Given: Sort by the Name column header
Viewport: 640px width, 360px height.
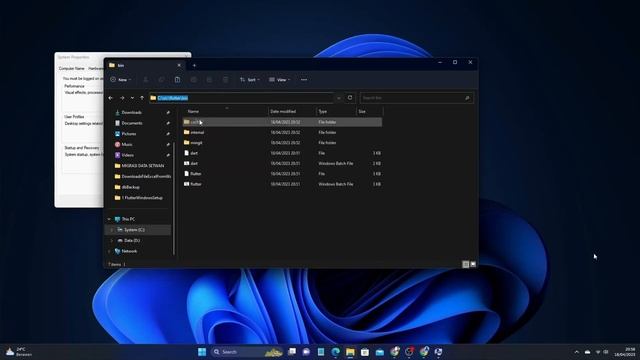Looking at the screenshot, I should click(x=193, y=111).
